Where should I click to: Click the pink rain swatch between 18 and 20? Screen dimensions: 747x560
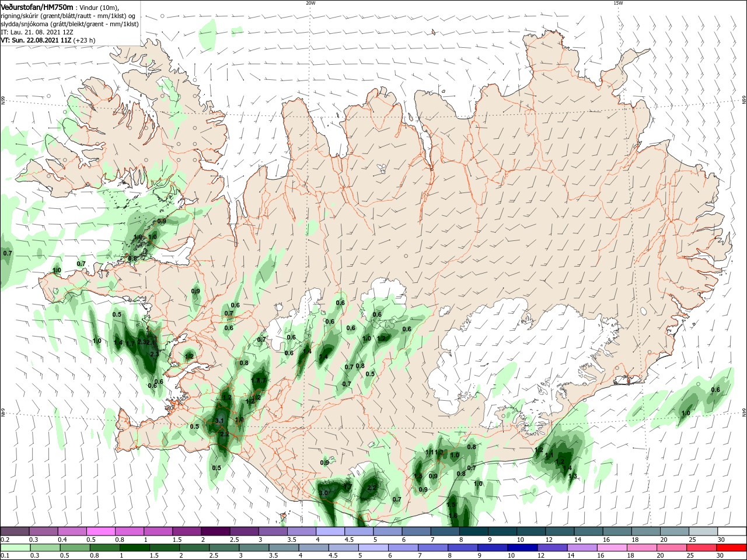[x=643, y=548]
